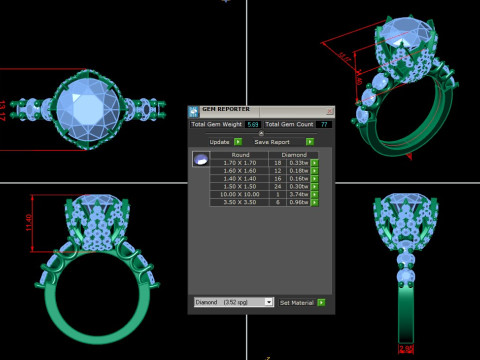Click the Gem Reporter title bar icon

(193, 111)
